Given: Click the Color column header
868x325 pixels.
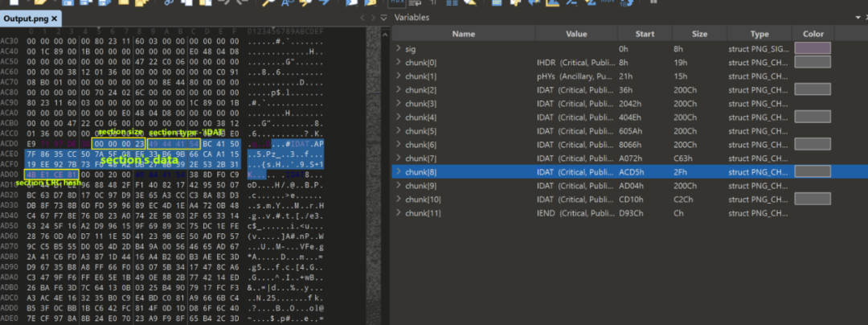Looking at the screenshot, I should [813, 34].
